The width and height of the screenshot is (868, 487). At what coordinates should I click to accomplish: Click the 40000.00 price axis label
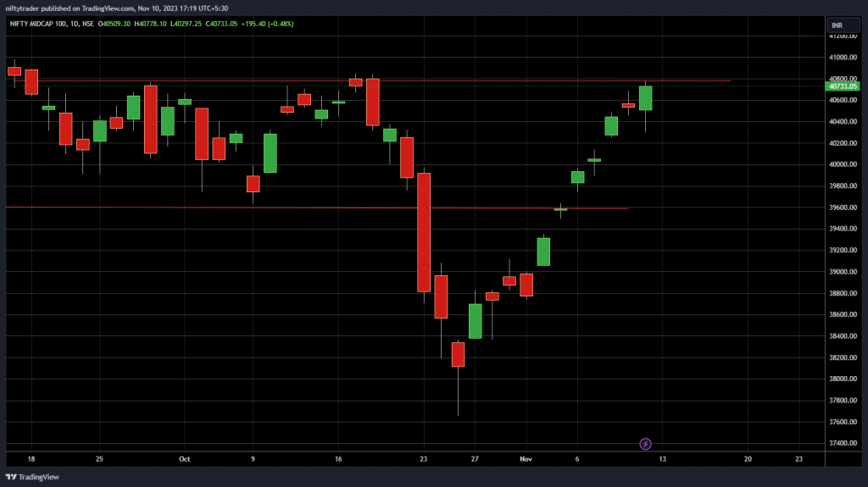(x=843, y=164)
